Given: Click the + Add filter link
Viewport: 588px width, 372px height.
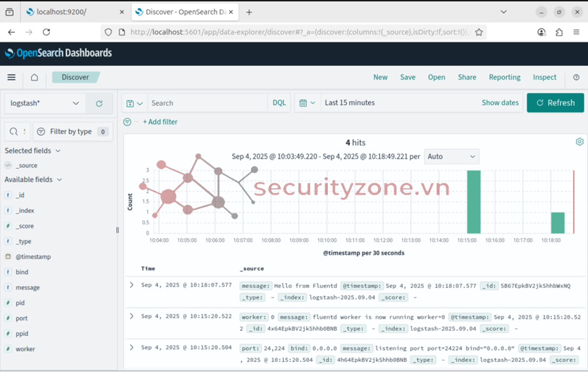Looking at the screenshot, I should tap(160, 122).
